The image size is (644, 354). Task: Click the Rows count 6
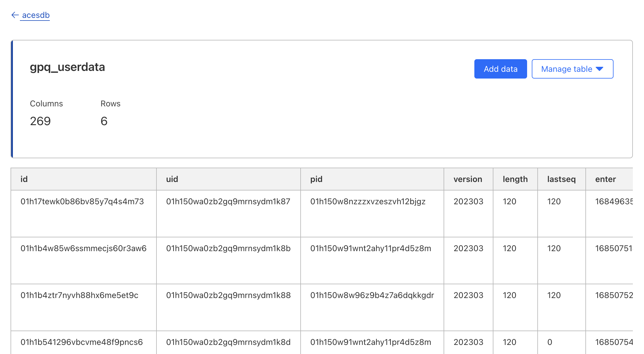pos(104,121)
